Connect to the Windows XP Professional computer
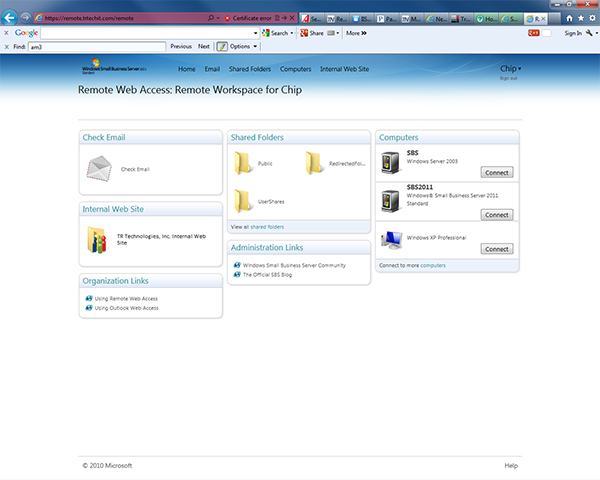Viewport: 600px width, 480px height. click(496, 249)
